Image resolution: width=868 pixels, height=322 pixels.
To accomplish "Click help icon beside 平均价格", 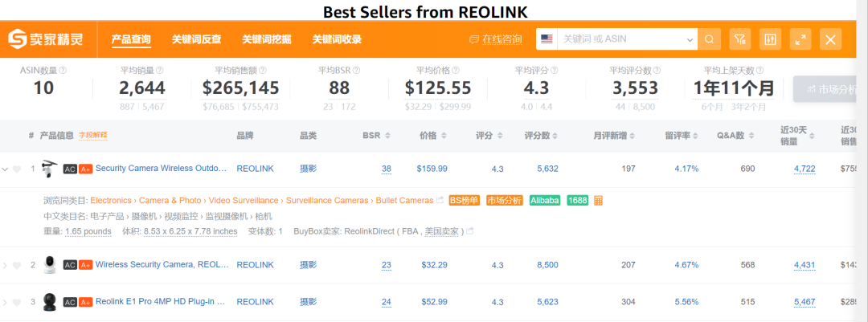I will pyautogui.click(x=455, y=71).
